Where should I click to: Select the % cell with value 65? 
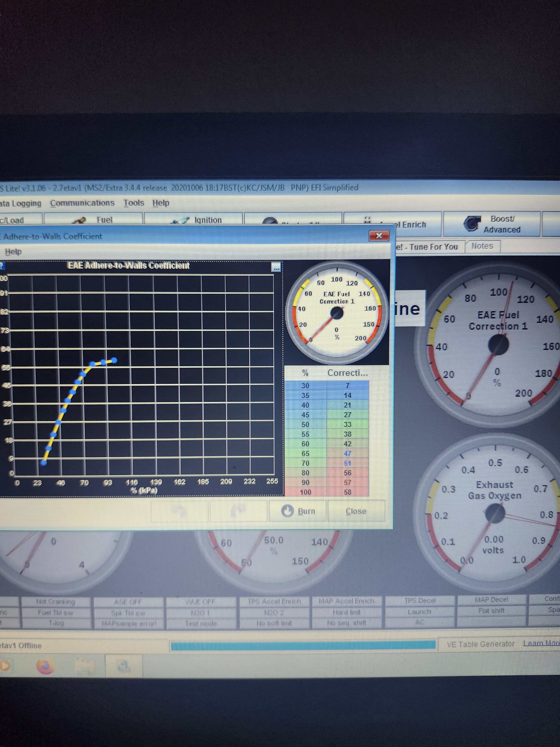306,454
